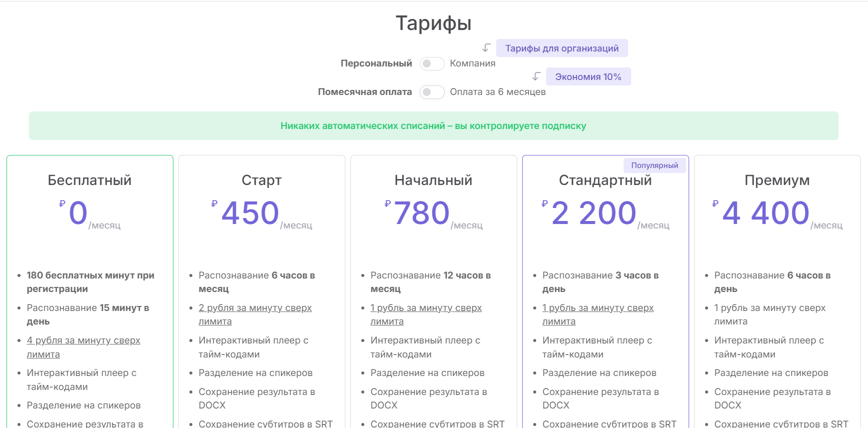Screen dimensions: 868x428
Task: Click the Тарифы для организаций badge
Action: [x=562, y=48]
